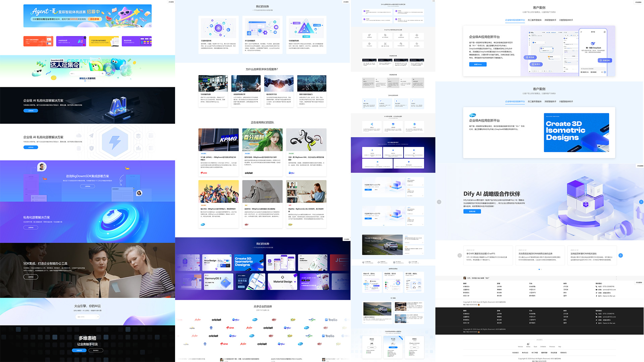
Task: Toggle 深度思考 in the DeepSeek chat preview
Action: (x=605, y=60)
